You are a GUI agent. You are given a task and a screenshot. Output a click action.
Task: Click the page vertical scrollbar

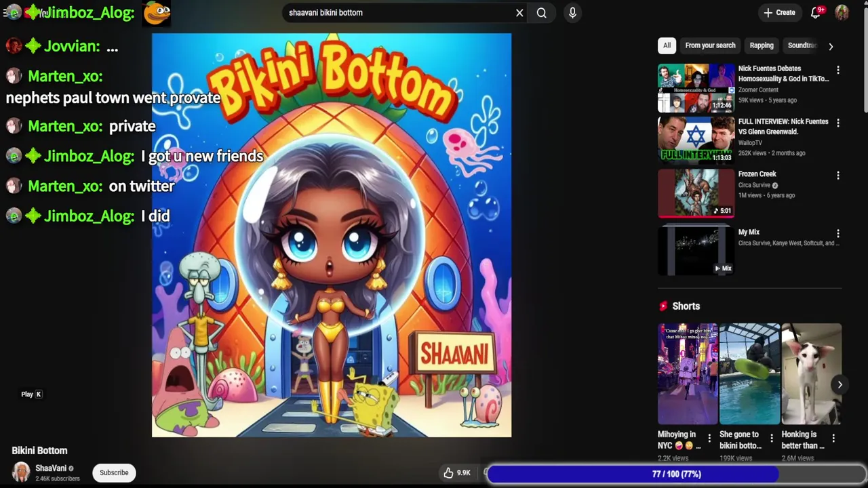point(865,61)
